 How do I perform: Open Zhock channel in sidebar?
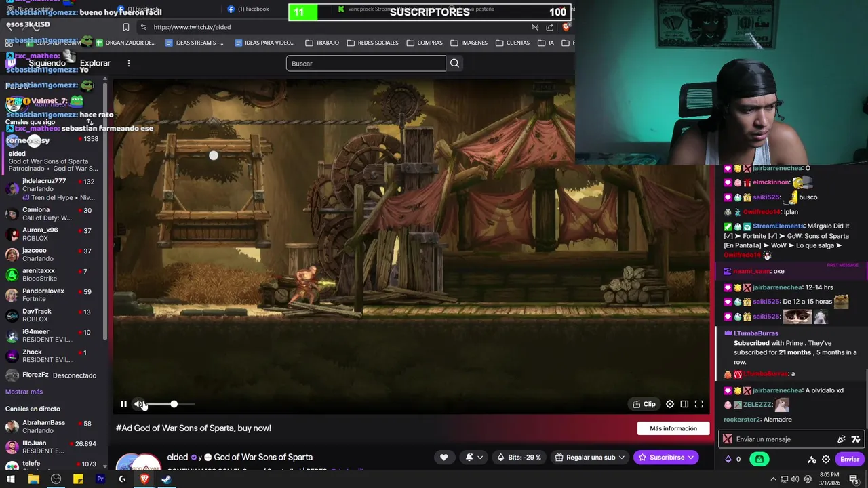pyautogui.click(x=52, y=357)
